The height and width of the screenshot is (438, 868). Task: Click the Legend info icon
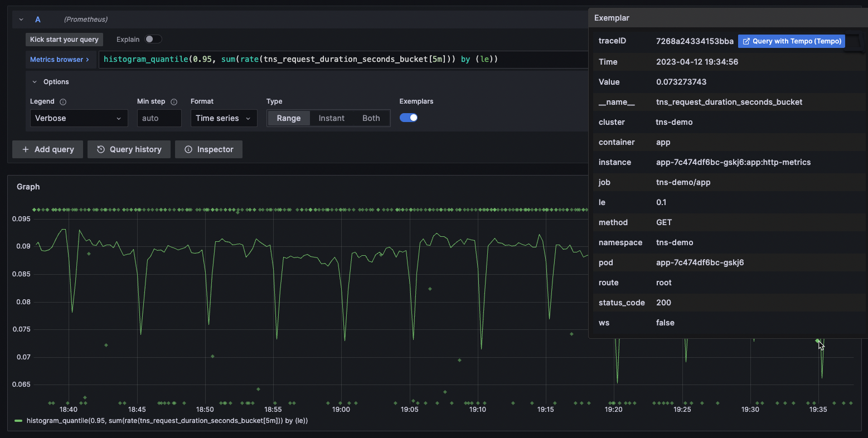click(63, 102)
